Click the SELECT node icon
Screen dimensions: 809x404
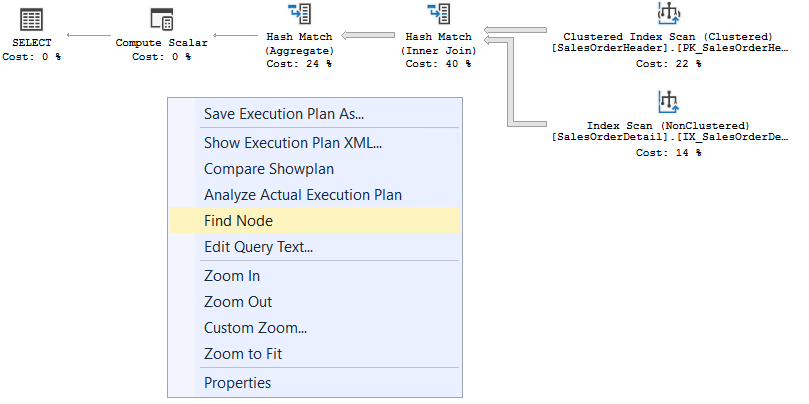pos(31,19)
